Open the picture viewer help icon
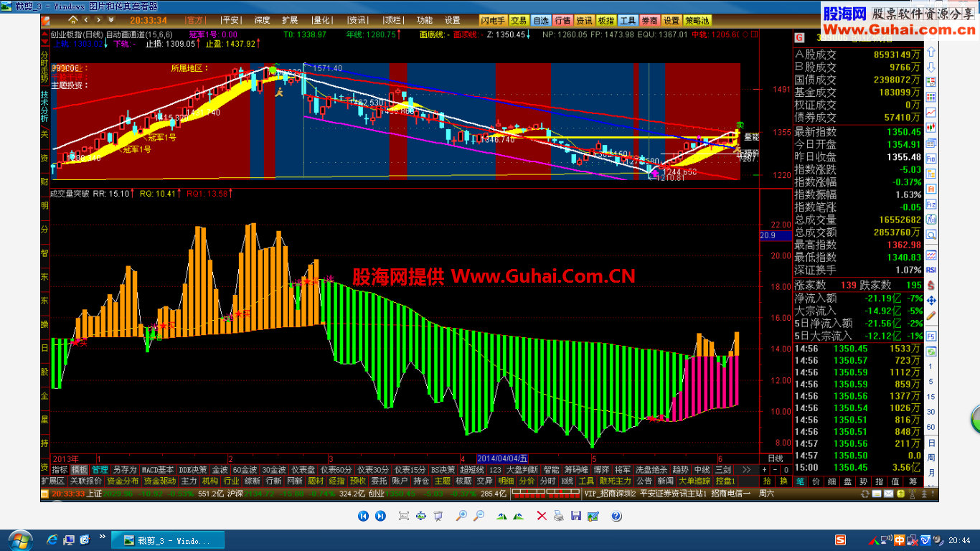This screenshot has width=980, height=551. pyautogui.click(x=616, y=516)
